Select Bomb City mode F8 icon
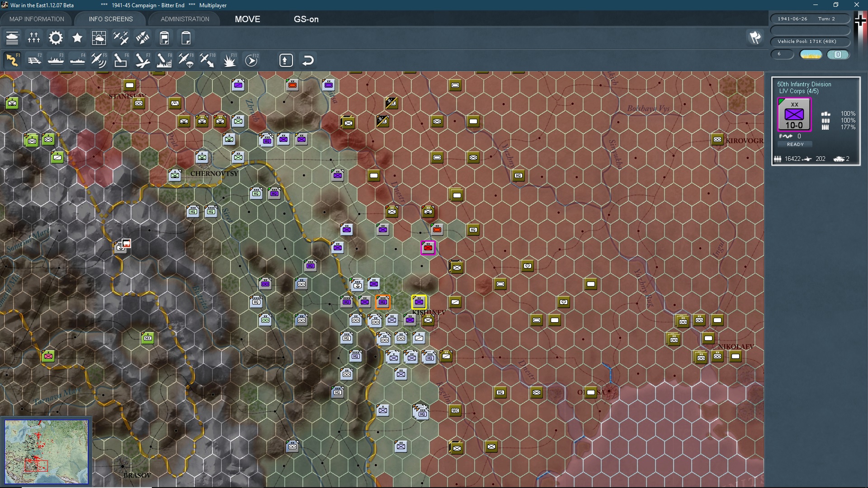The width and height of the screenshot is (868, 488). tap(164, 60)
